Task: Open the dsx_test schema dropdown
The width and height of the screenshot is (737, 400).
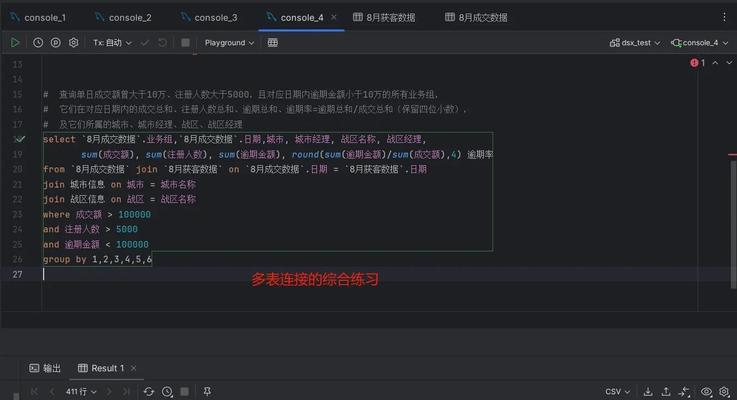Action: 635,43
